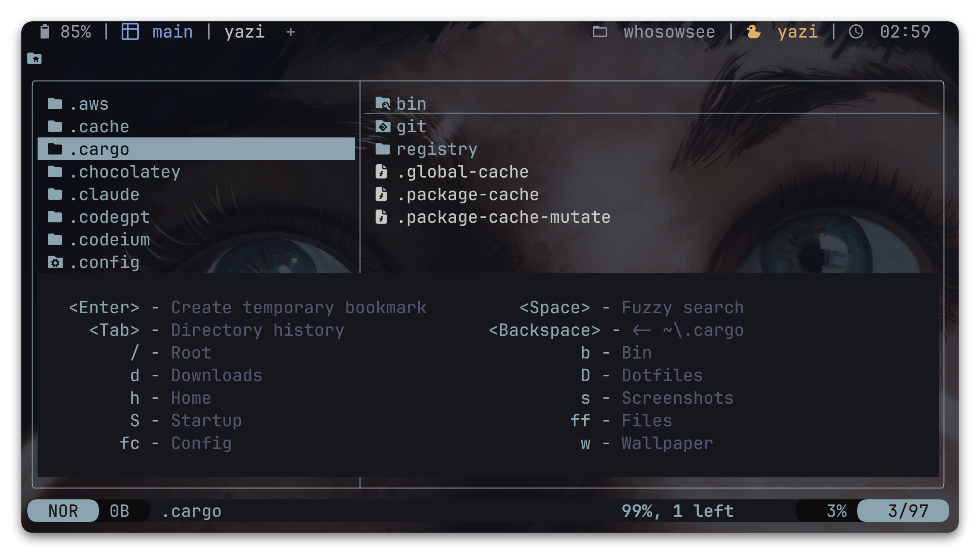Select the .cargo folder row
Image resolution: width=980 pixels, height=554 pixels.
point(196,149)
